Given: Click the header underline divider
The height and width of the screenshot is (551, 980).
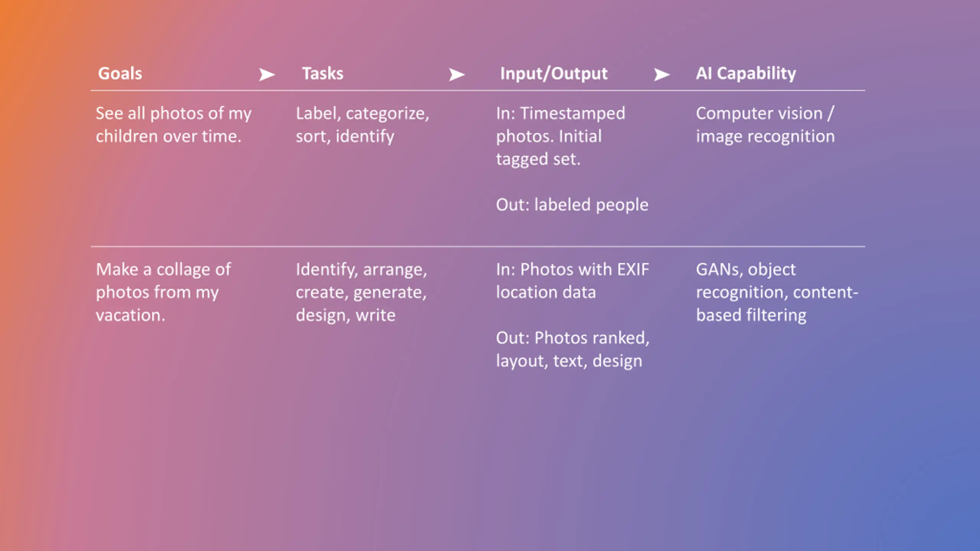Looking at the screenshot, I should 478,91.
